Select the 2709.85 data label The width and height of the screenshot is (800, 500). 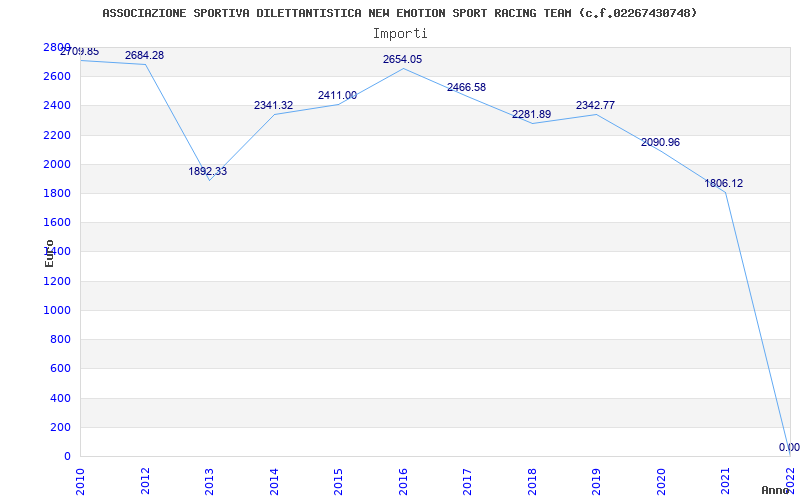coord(80,52)
